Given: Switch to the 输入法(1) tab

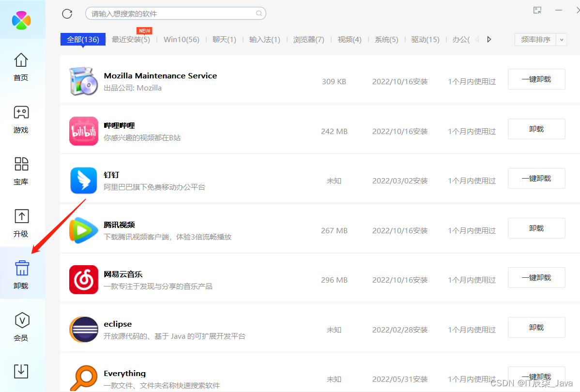Looking at the screenshot, I should pos(265,40).
